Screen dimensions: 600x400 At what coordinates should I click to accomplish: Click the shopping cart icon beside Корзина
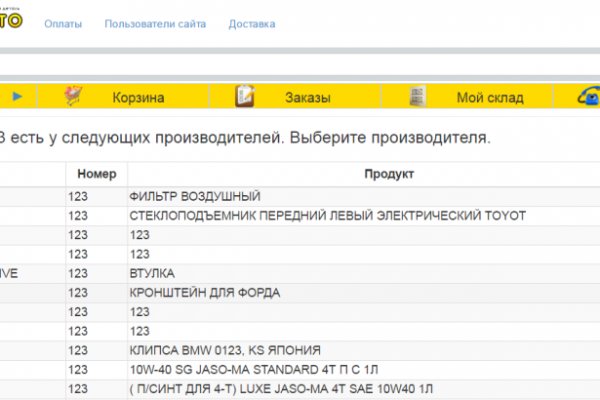[73, 96]
